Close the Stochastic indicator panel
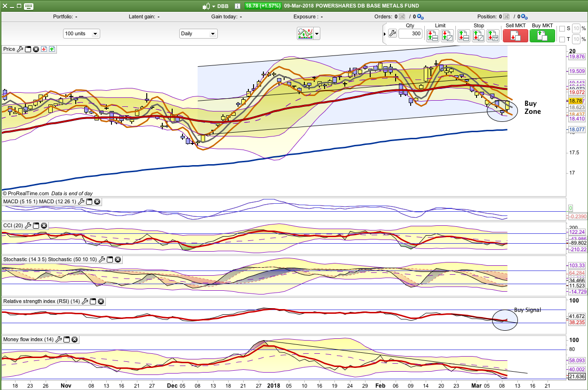 [118, 259]
